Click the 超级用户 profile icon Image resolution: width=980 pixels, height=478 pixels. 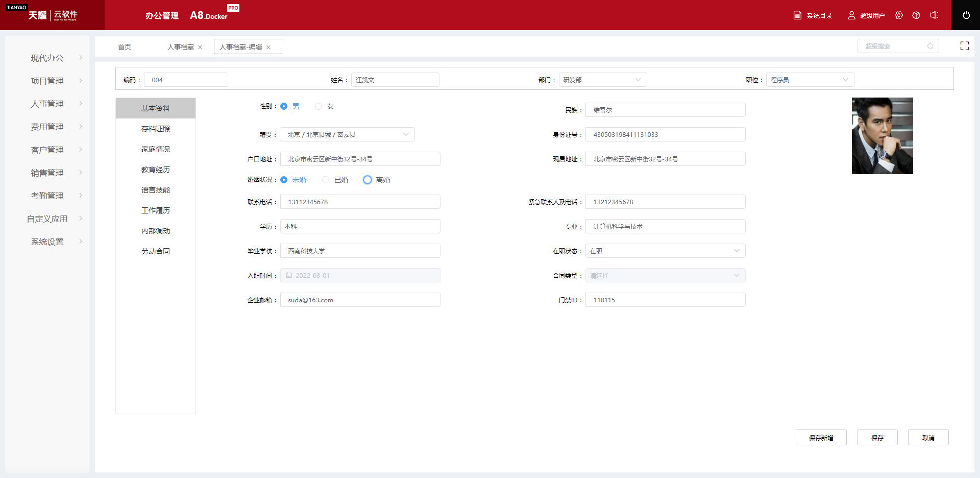click(x=851, y=15)
